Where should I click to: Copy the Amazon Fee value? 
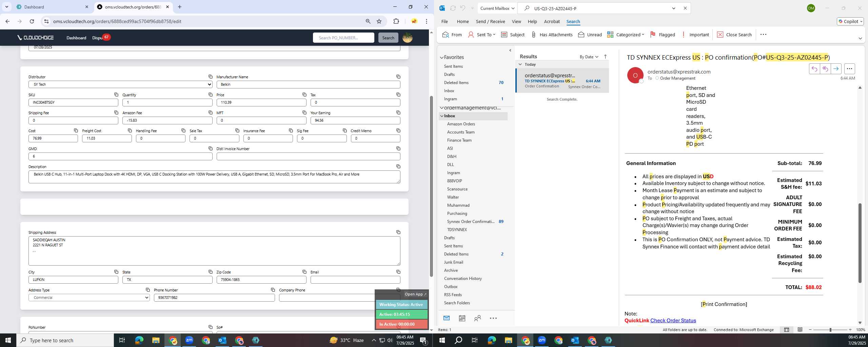pyautogui.click(x=210, y=113)
